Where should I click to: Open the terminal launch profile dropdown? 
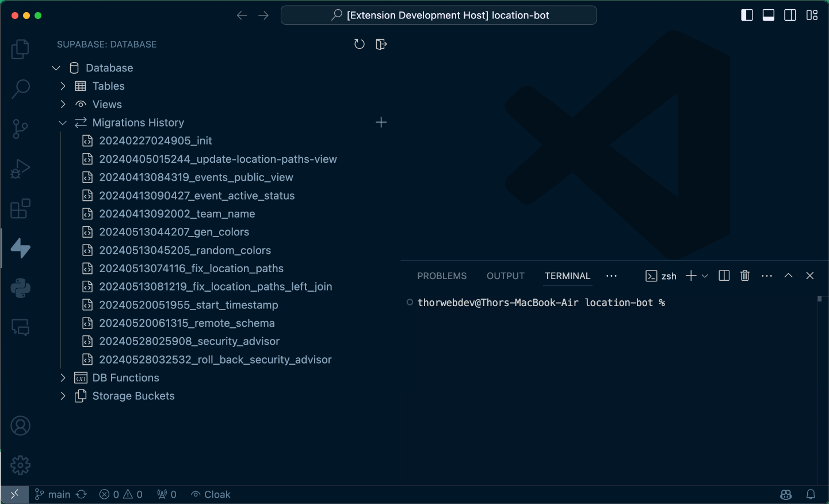pos(705,276)
